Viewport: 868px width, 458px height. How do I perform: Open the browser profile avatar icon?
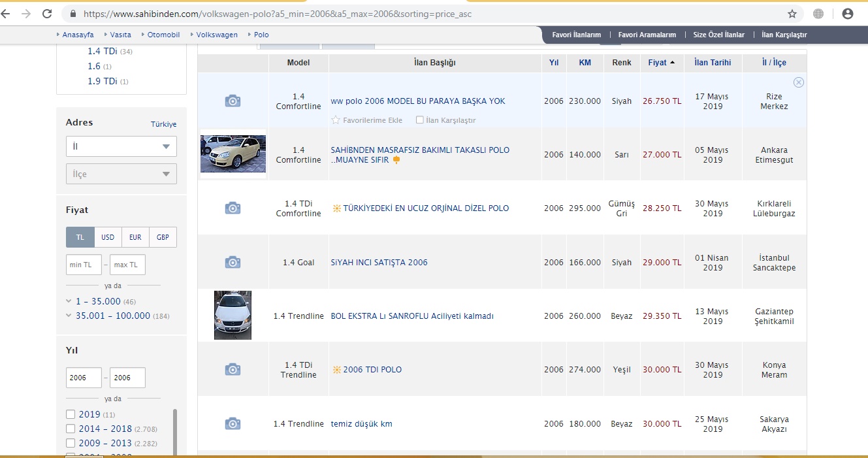(x=848, y=14)
